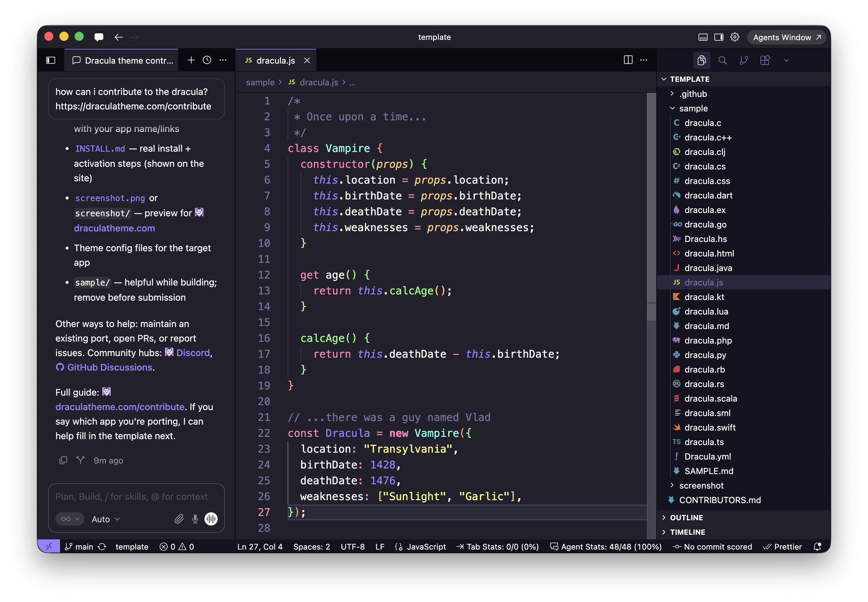This screenshot has width=868, height=602.
Task: Start voice mode waveform button
Action: coord(211,519)
